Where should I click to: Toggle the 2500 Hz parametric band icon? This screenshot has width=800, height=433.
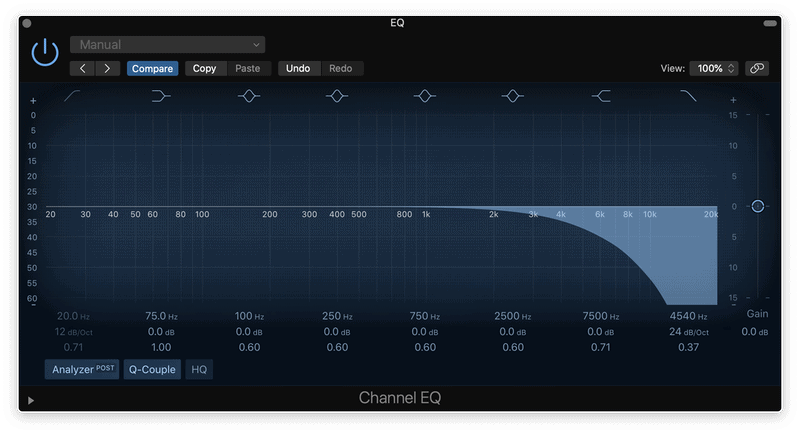coord(513,96)
